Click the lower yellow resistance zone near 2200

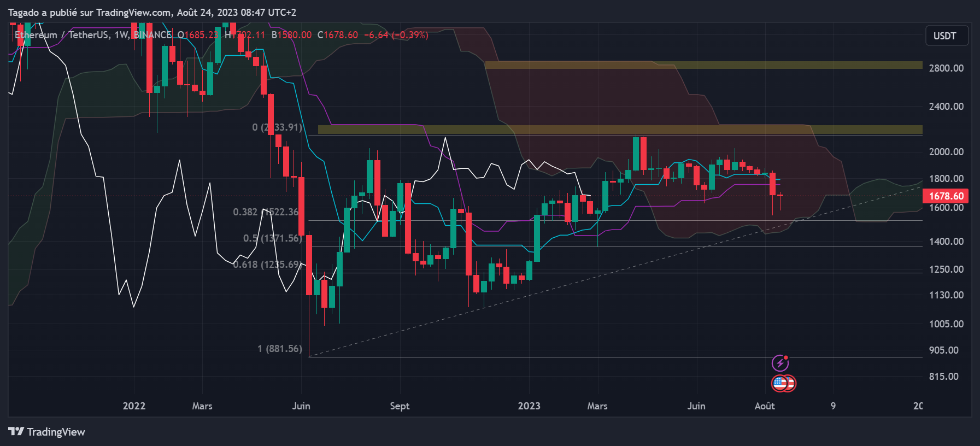tap(620, 130)
